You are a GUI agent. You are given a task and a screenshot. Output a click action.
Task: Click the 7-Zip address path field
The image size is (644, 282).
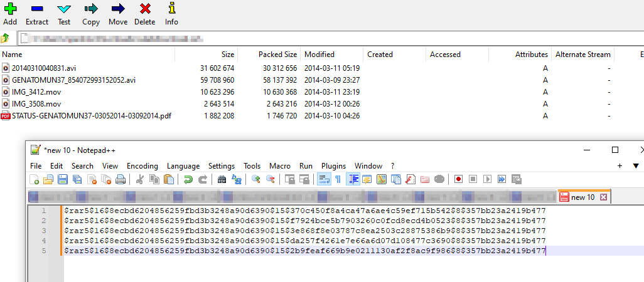click(331, 38)
